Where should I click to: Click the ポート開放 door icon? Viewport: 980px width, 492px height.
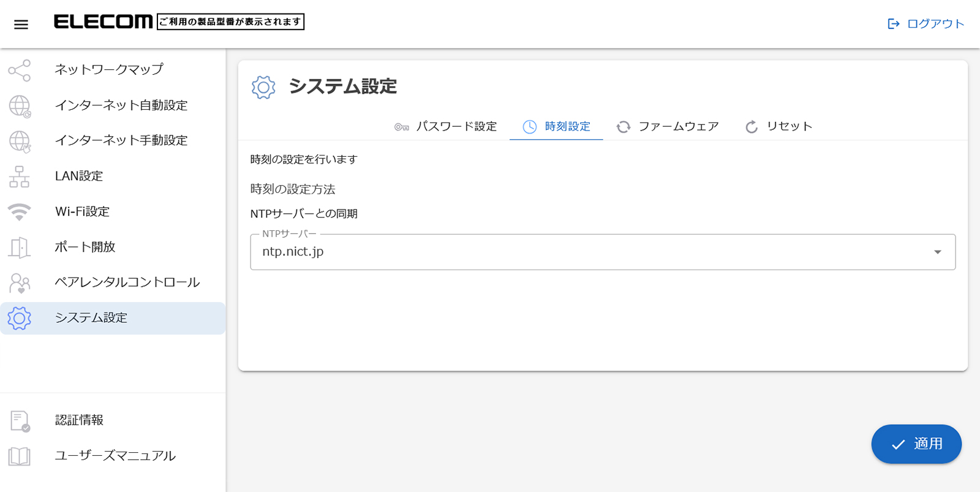pyautogui.click(x=20, y=248)
